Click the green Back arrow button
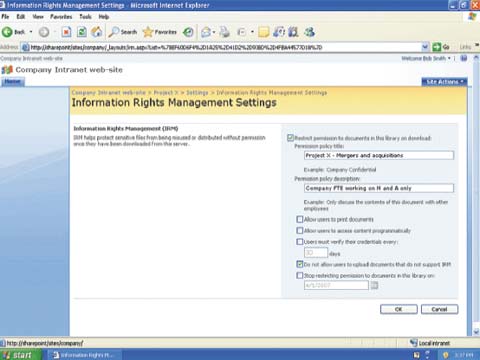 (x=7, y=32)
